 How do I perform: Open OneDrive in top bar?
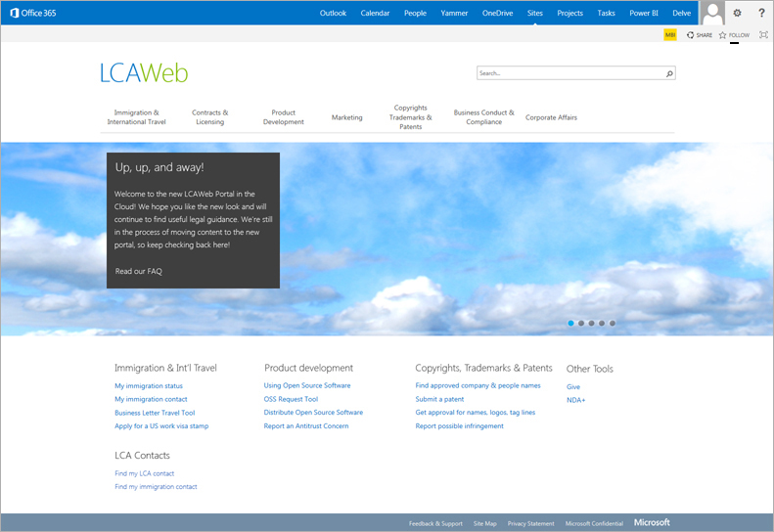click(x=497, y=13)
